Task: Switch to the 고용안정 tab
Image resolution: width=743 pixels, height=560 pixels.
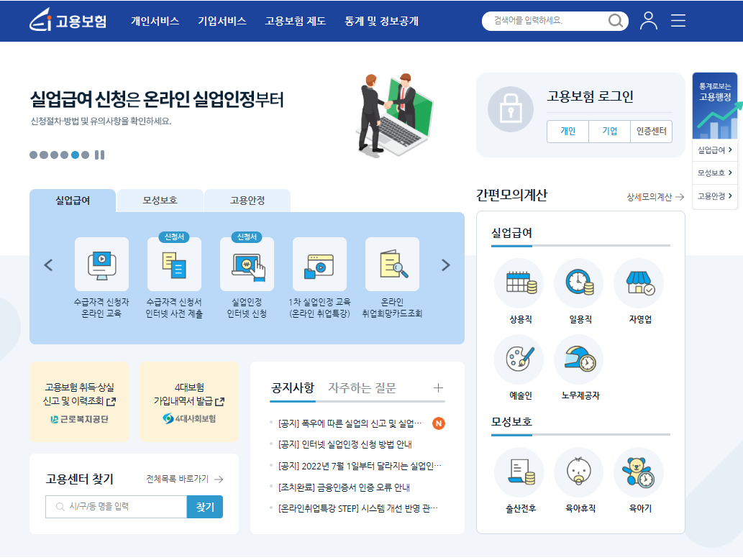Action: tap(247, 201)
